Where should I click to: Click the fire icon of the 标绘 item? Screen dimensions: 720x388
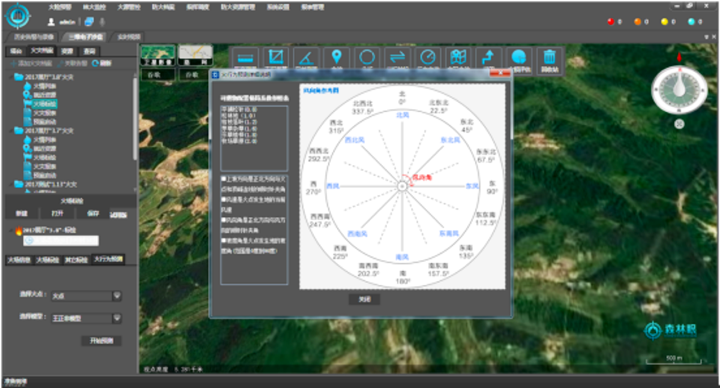(x=18, y=231)
